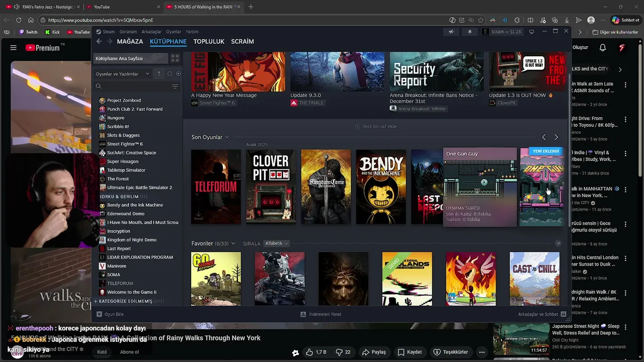Open YouTube more actions three dots
Image resolution: width=644 pixels, height=362 pixels.
pos(482,352)
